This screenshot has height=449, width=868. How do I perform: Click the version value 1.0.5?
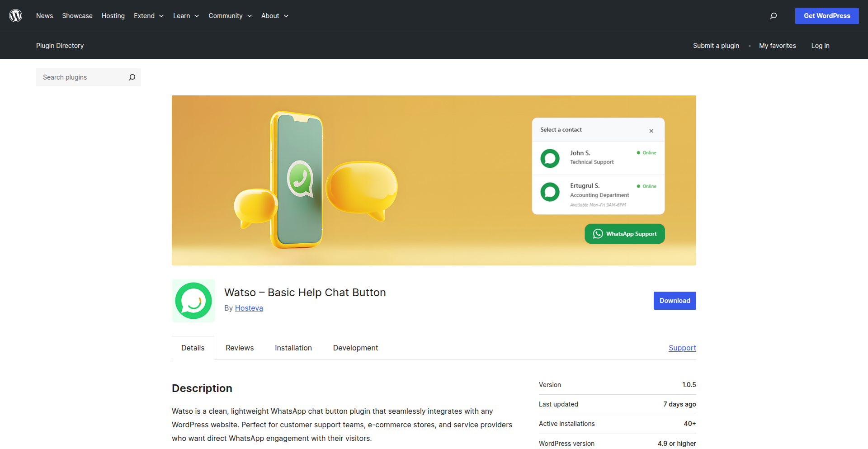pyautogui.click(x=689, y=385)
